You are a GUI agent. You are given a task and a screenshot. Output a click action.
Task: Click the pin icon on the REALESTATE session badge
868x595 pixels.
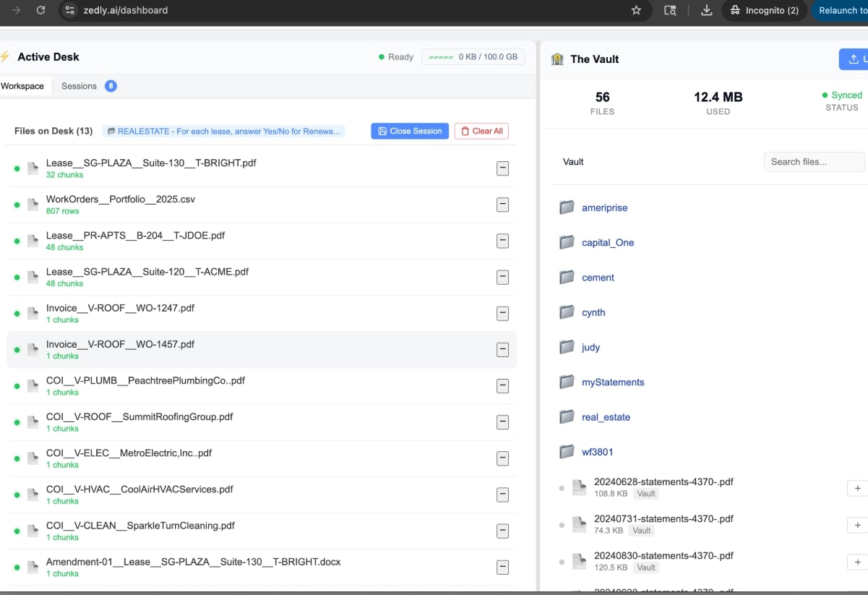(111, 131)
